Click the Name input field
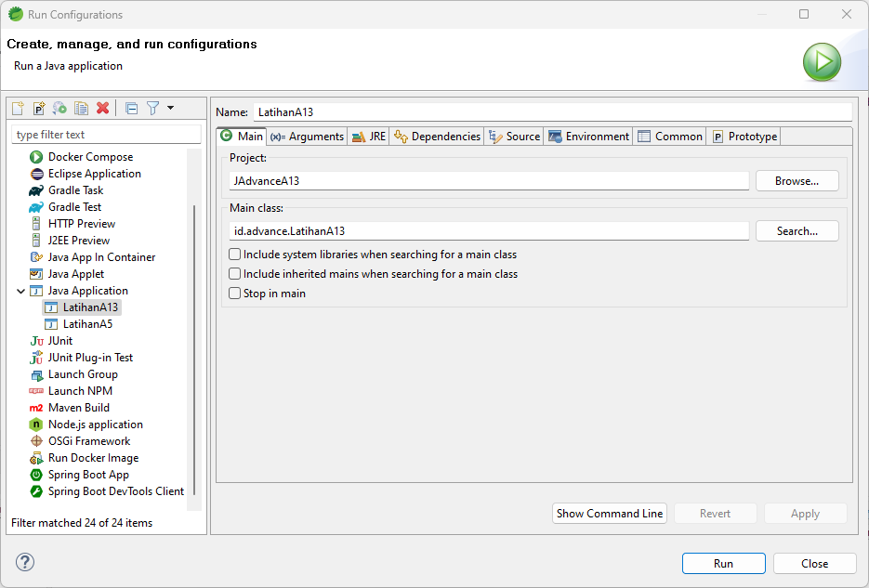 pos(553,111)
